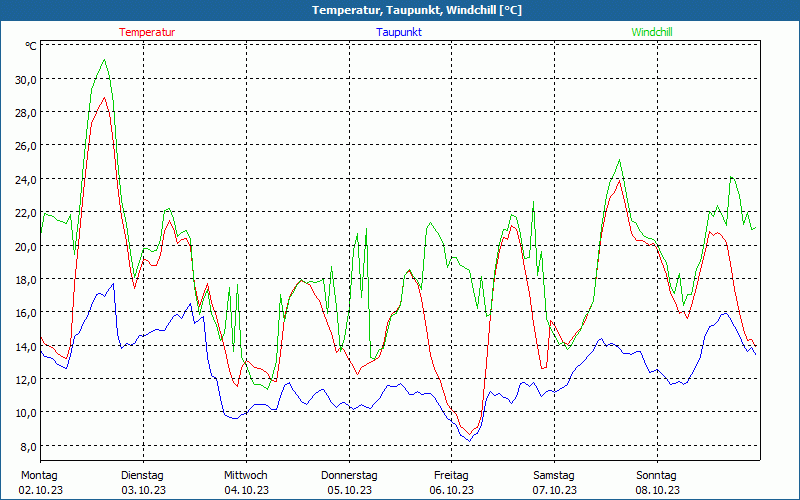Click the 14,0 y-axis value
Image resolution: width=800 pixels, height=500 pixels.
pos(25,346)
